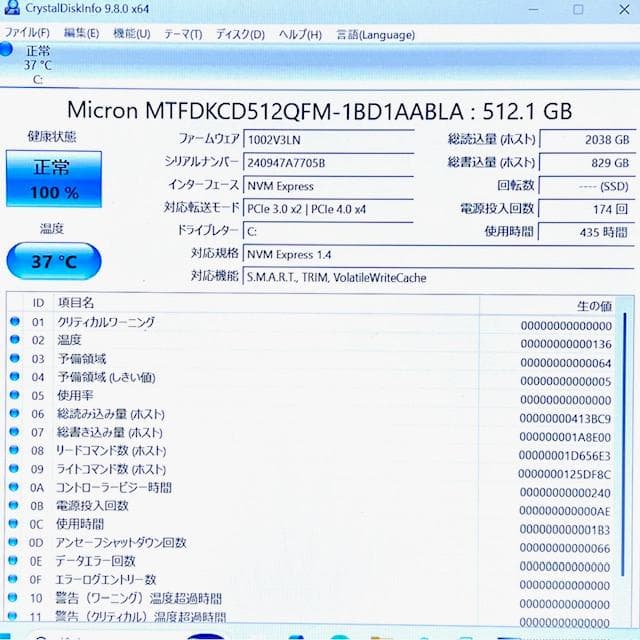Click raw value 000000001A8E00
The height and width of the screenshot is (640, 640).
pyautogui.click(x=565, y=437)
